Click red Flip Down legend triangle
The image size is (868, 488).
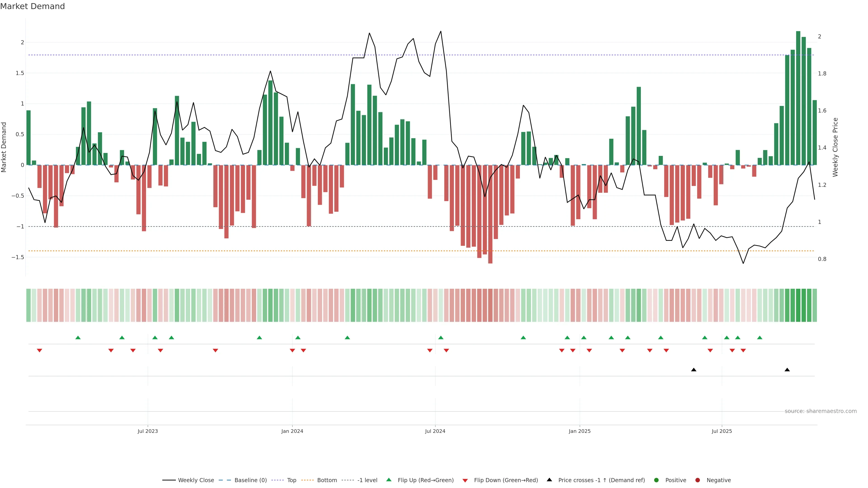point(465,481)
